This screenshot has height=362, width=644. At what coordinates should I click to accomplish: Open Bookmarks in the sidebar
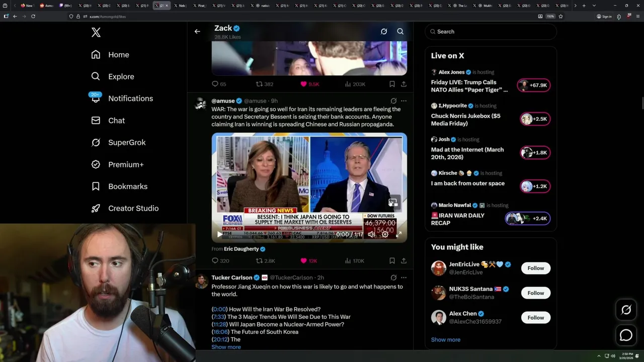point(119,187)
